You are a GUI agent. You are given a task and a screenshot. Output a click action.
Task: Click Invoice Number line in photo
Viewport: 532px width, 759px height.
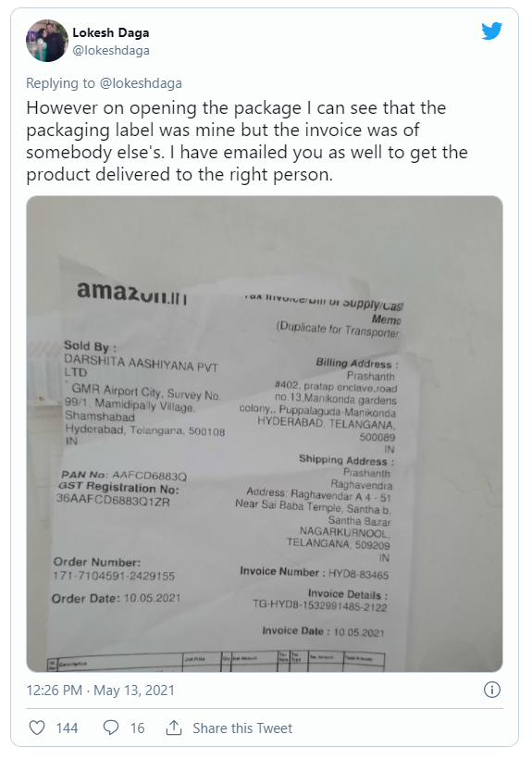tap(314, 573)
